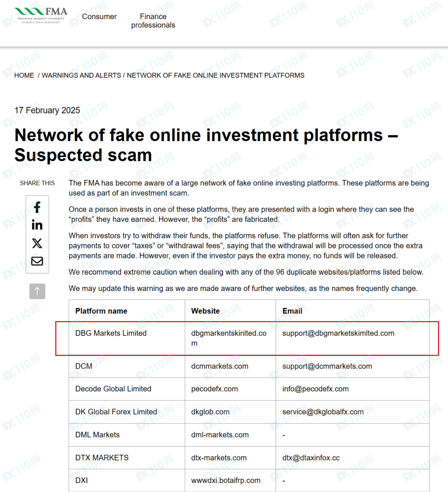
Task: Click the current page breadcrumb title
Action: click(215, 75)
